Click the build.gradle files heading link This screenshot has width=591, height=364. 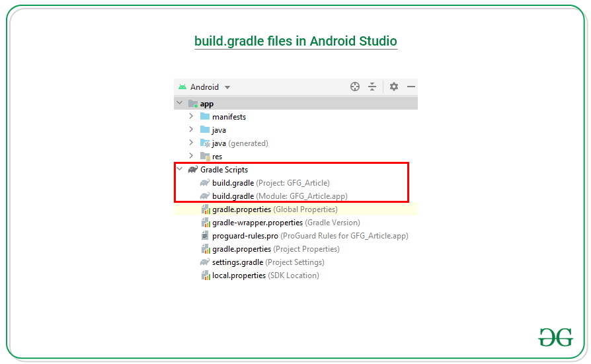(x=295, y=41)
